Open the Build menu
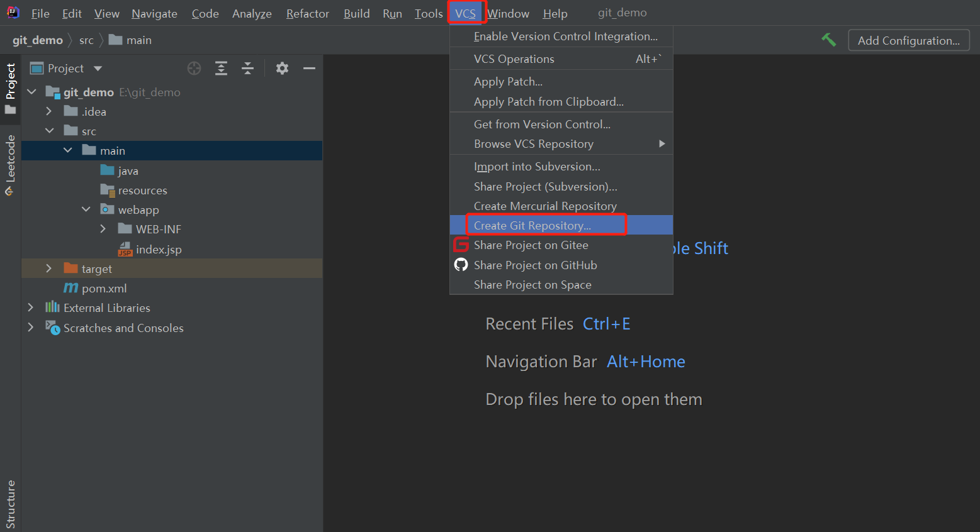The width and height of the screenshot is (980, 532). 356,13
